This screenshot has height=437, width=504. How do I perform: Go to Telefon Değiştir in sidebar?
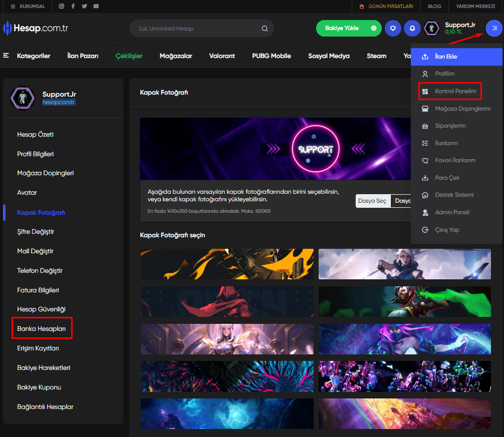click(x=40, y=271)
